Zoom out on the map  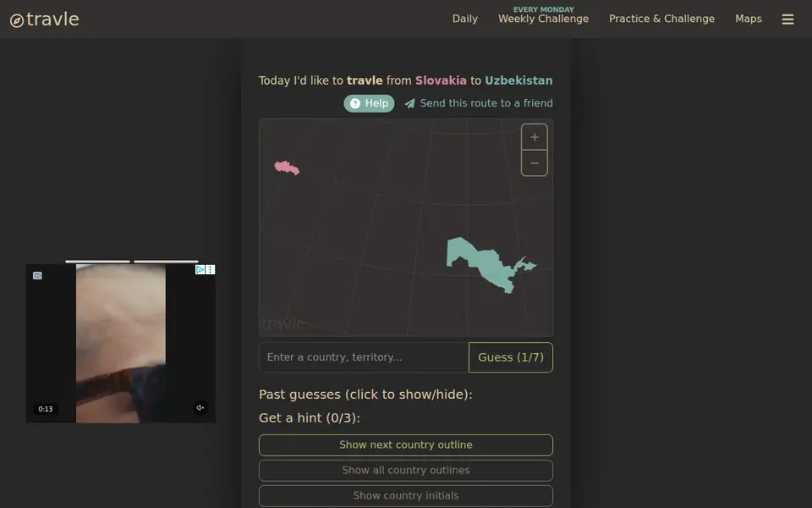pos(535,163)
